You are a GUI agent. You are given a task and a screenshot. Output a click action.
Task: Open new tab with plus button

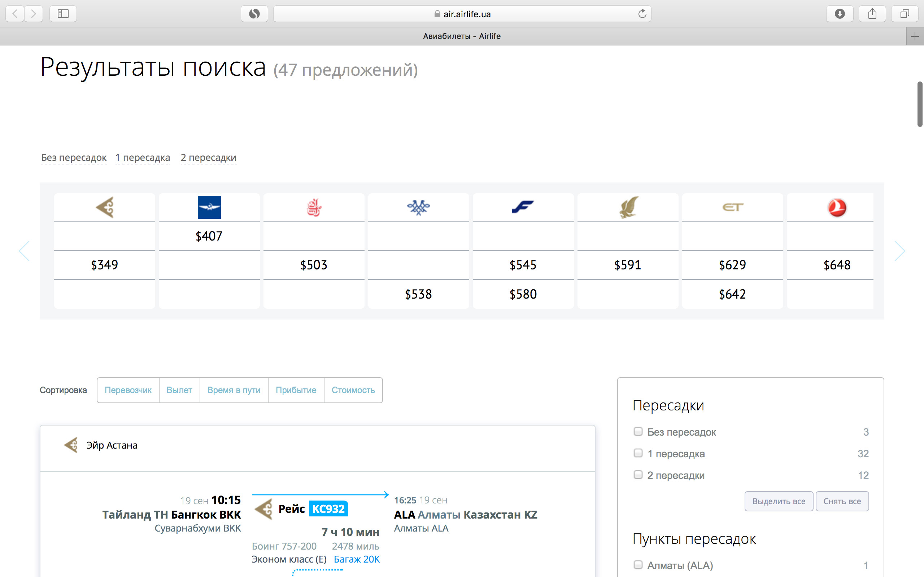click(x=915, y=37)
